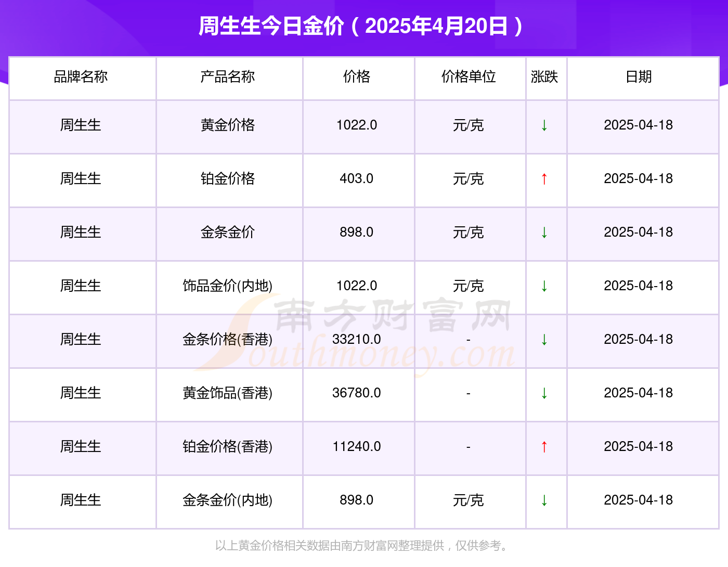Click 元/克 unit in 金条金价(内地) row
728x567 pixels.
click(x=469, y=500)
